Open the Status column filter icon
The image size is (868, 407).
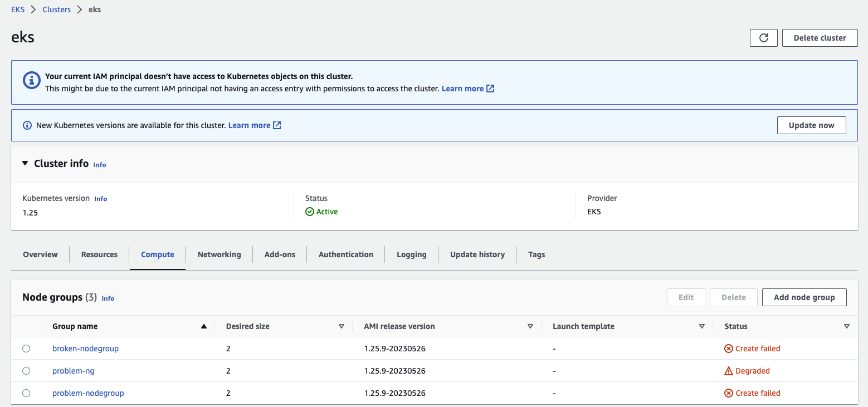847,326
